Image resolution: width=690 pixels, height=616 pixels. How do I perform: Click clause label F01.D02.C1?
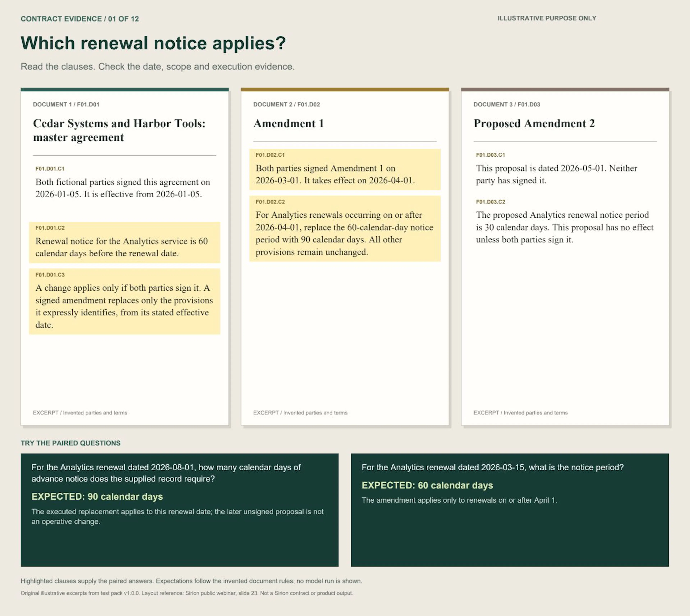point(270,155)
